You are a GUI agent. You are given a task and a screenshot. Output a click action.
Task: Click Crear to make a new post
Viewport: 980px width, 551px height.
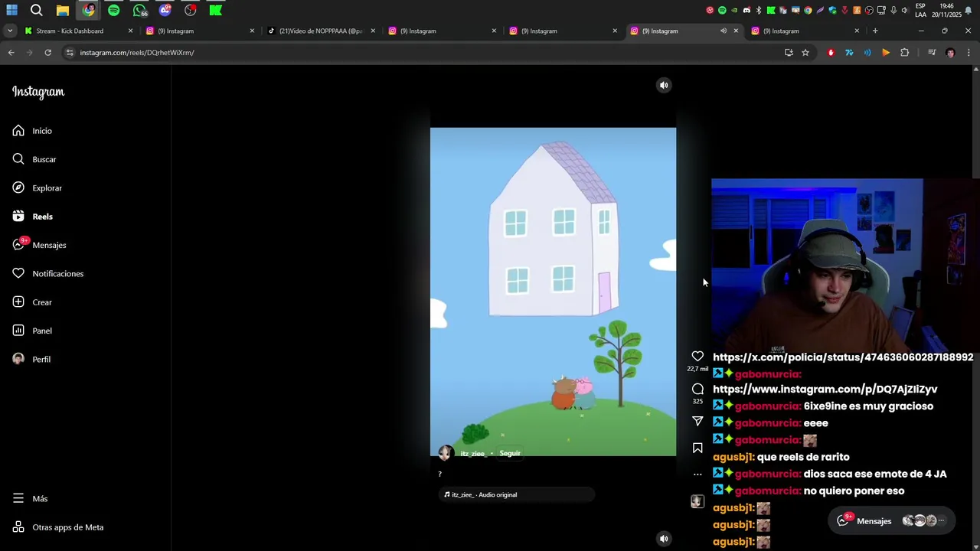(x=32, y=302)
